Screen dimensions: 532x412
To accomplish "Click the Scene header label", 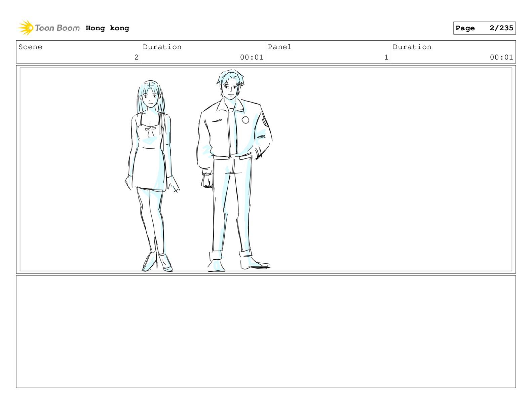I will pyautogui.click(x=30, y=47).
